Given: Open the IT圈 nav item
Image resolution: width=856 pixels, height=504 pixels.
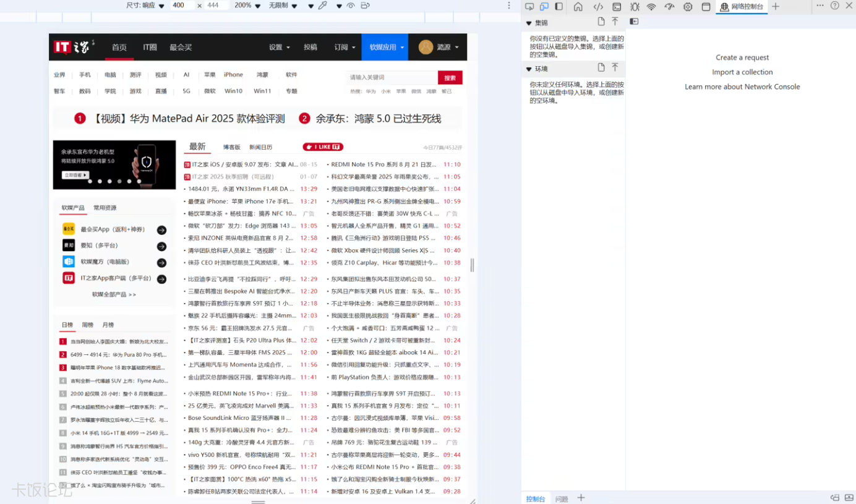Looking at the screenshot, I should pos(150,47).
